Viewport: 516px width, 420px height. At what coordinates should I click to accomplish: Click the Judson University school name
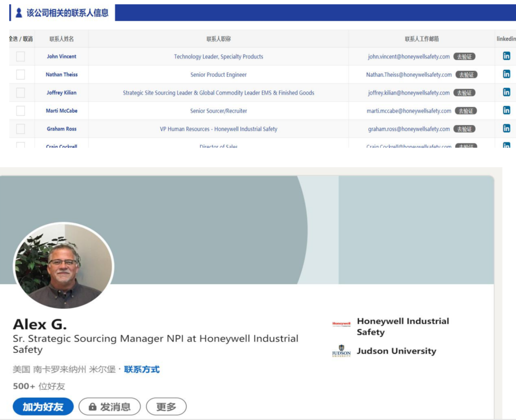coord(397,351)
